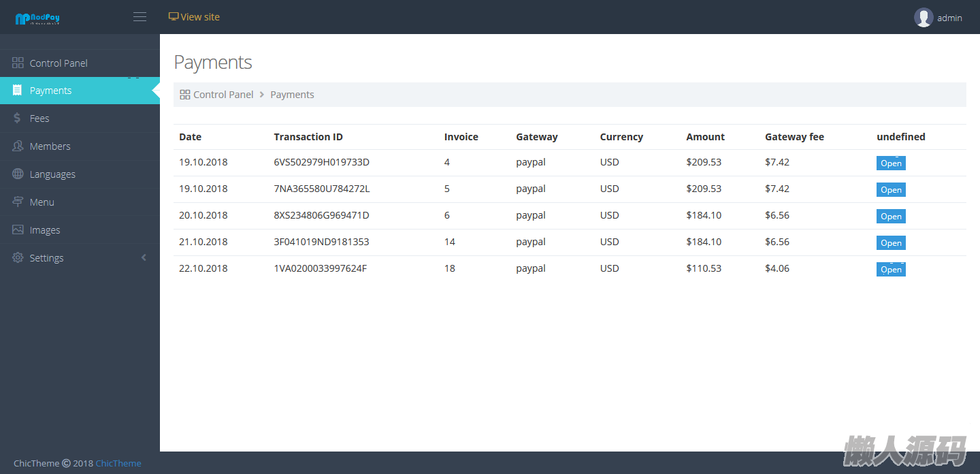Open payment 6VS502979H019733D
Image resolution: width=980 pixels, height=474 pixels.
point(890,163)
